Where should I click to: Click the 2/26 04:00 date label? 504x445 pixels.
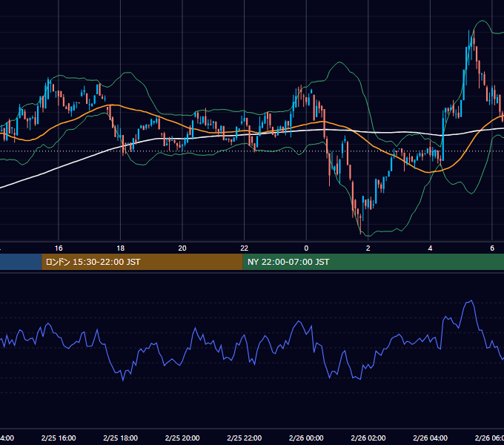tap(430, 438)
